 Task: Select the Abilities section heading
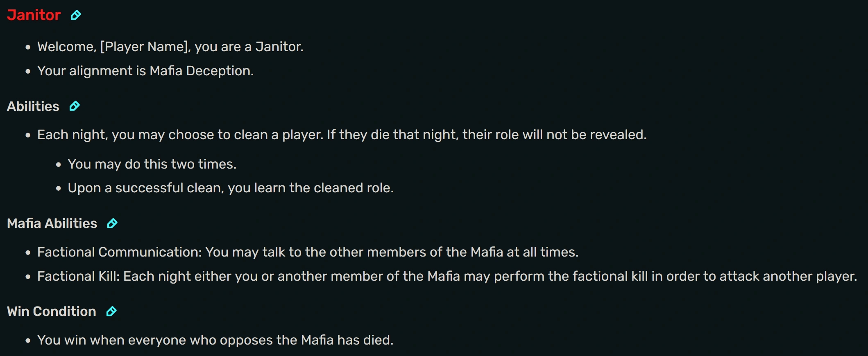pos(33,106)
